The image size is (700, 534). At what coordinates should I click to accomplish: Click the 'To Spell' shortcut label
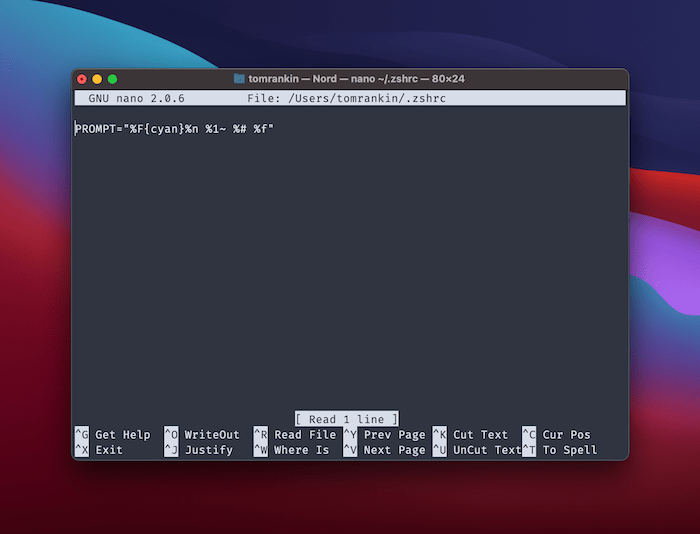[570, 450]
